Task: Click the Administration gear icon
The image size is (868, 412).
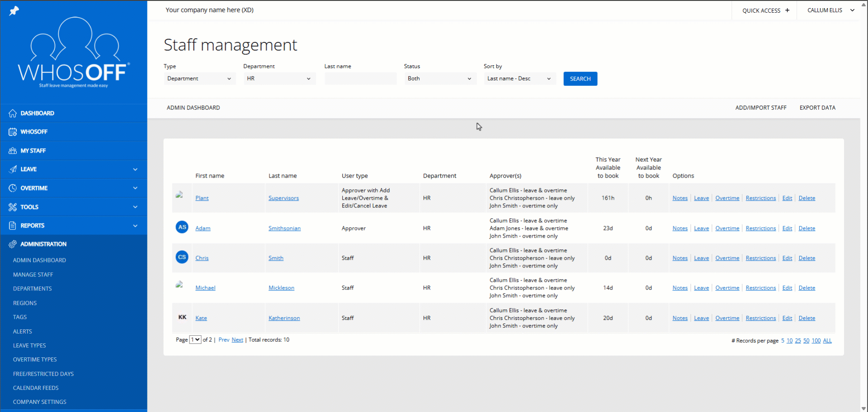Action: (13, 244)
